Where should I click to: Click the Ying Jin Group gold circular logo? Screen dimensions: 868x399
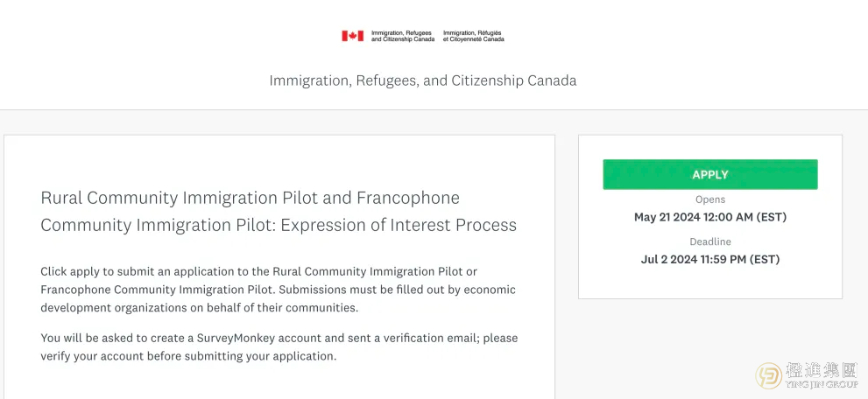[769, 375]
